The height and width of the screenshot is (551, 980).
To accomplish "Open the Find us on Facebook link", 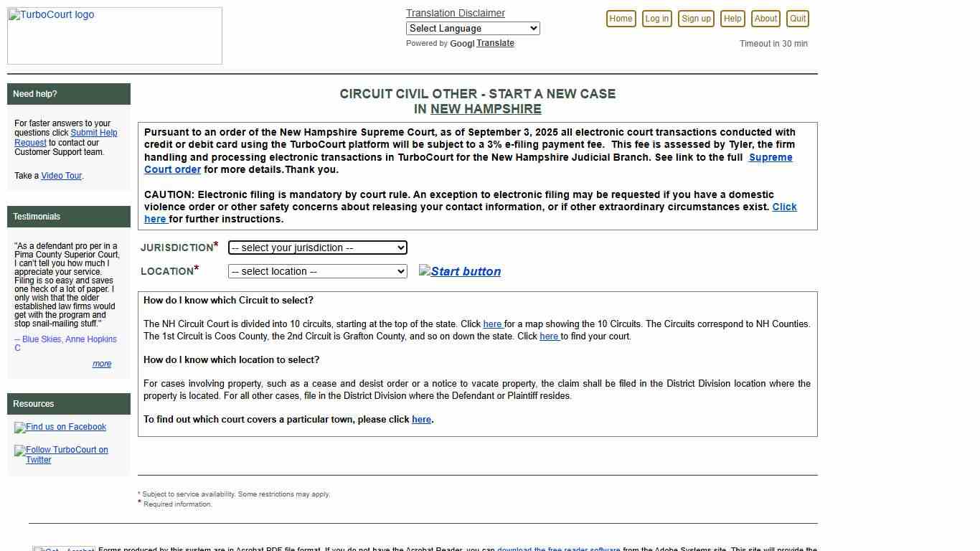I will [60, 427].
